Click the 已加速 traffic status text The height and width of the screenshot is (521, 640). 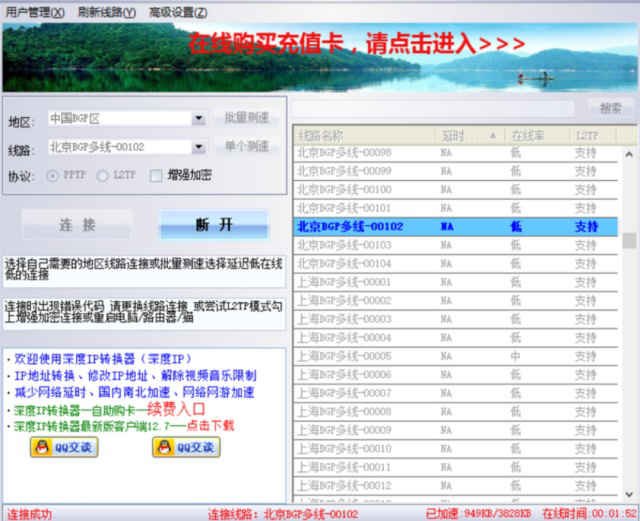(x=479, y=514)
